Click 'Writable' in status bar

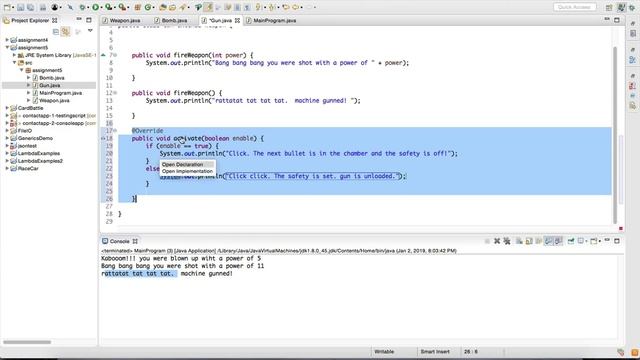384,351
